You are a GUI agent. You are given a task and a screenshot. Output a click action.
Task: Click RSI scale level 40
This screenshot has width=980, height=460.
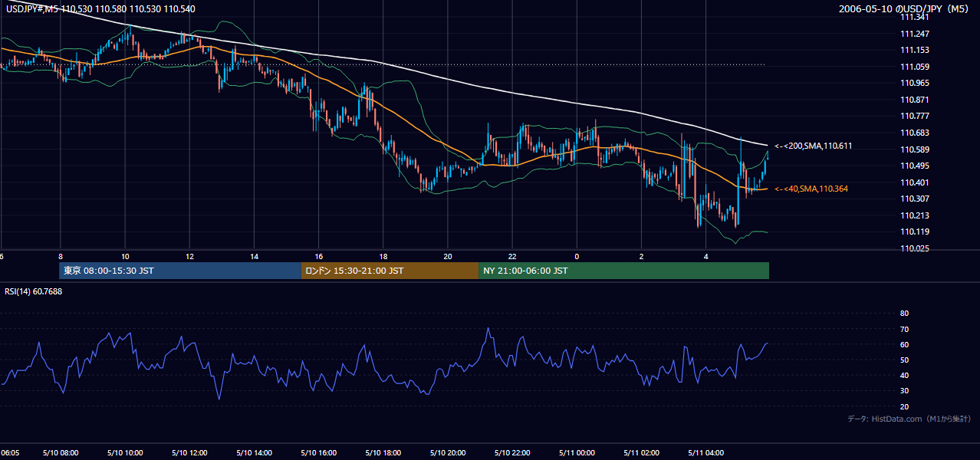(x=904, y=376)
